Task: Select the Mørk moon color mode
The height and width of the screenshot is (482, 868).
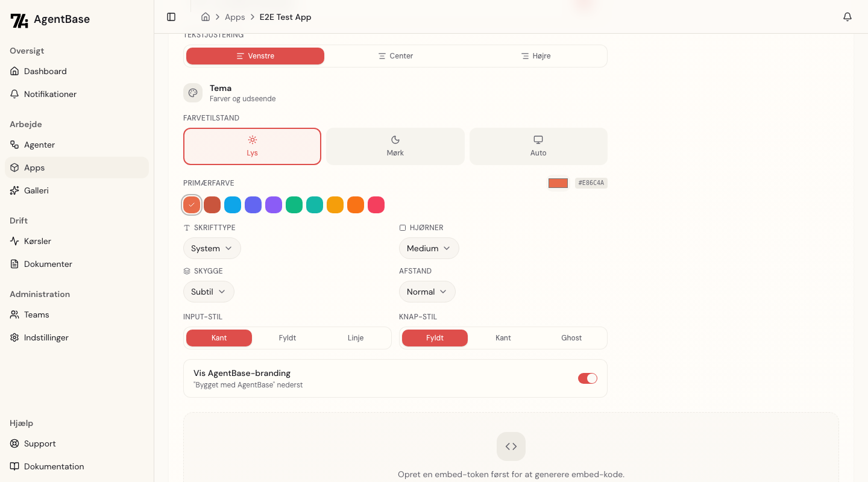Action: [x=395, y=146]
